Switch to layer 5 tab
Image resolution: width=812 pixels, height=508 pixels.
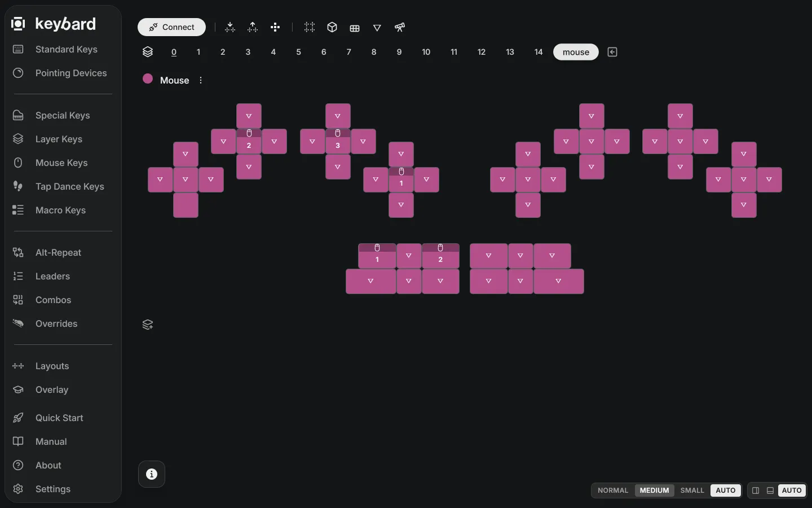tap(298, 52)
